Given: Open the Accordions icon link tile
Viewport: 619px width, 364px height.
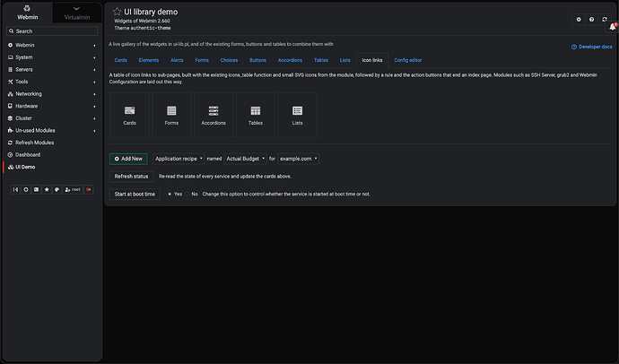Looking at the screenshot, I should (214, 115).
